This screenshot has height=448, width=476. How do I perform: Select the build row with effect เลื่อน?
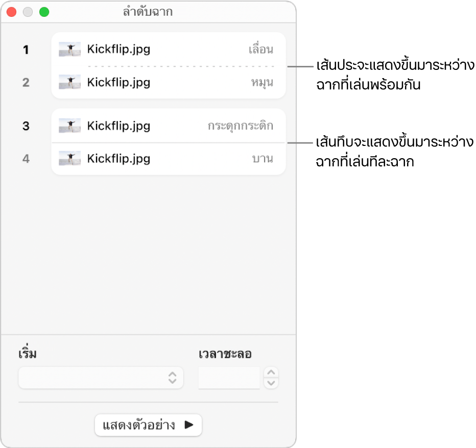click(169, 49)
